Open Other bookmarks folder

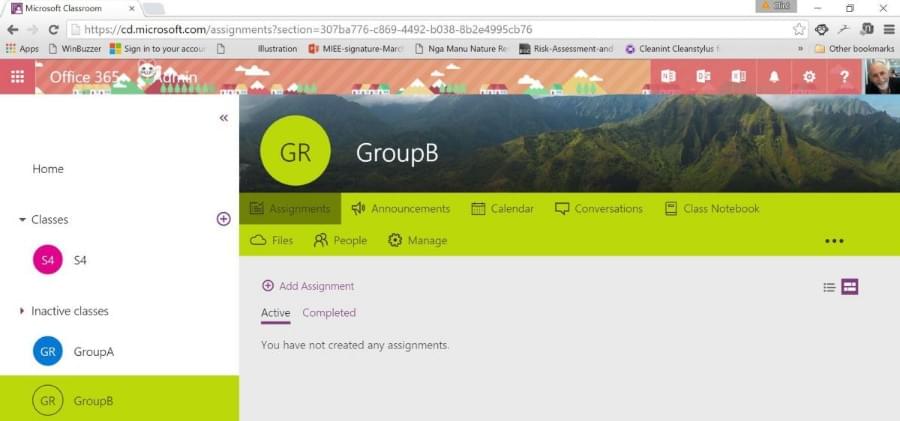(854, 49)
